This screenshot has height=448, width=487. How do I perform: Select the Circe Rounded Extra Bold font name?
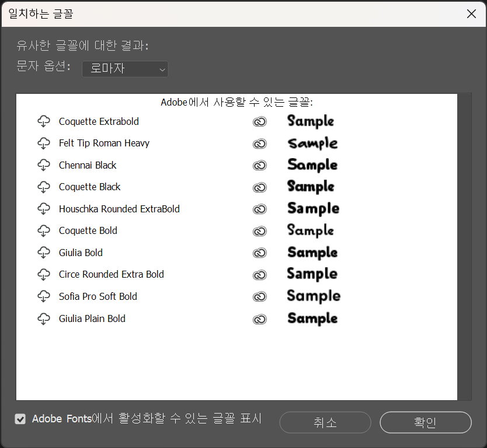point(111,275)
